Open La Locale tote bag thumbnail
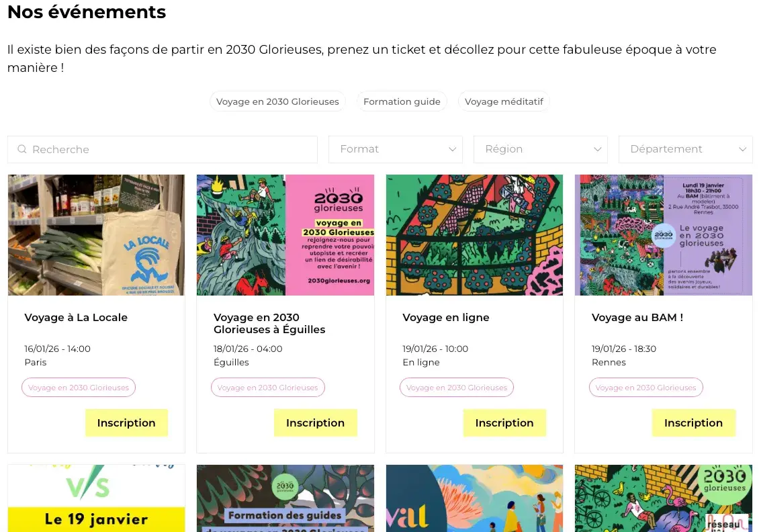This screenshot has height=532, width=759. pos(96,235)
